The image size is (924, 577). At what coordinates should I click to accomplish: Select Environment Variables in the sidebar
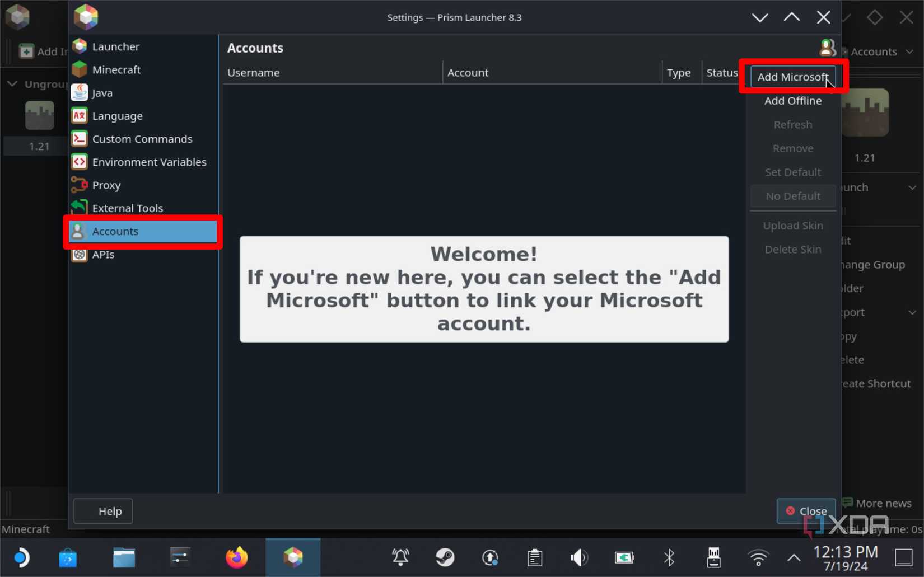pyautogui.click(x=143, y=162)
